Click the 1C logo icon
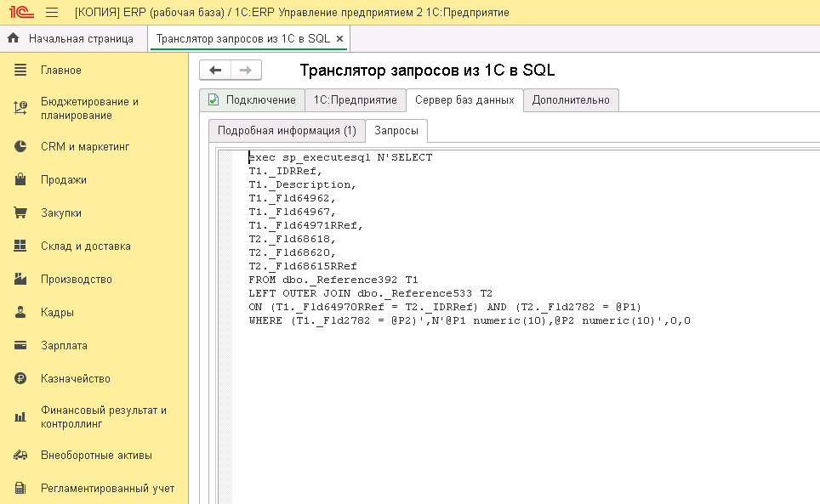The height and width of the screenshot is (504, 820). coord(21,12)
